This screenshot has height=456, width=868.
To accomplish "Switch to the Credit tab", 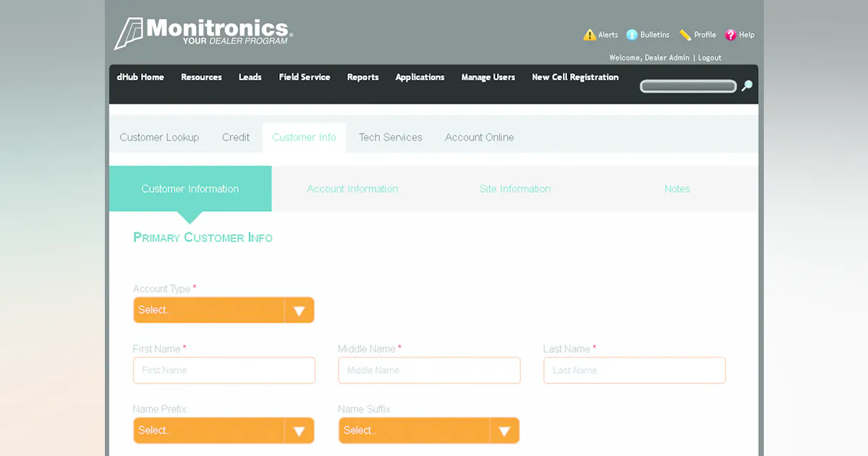I will pyautogui.click(x=236, y=138).
